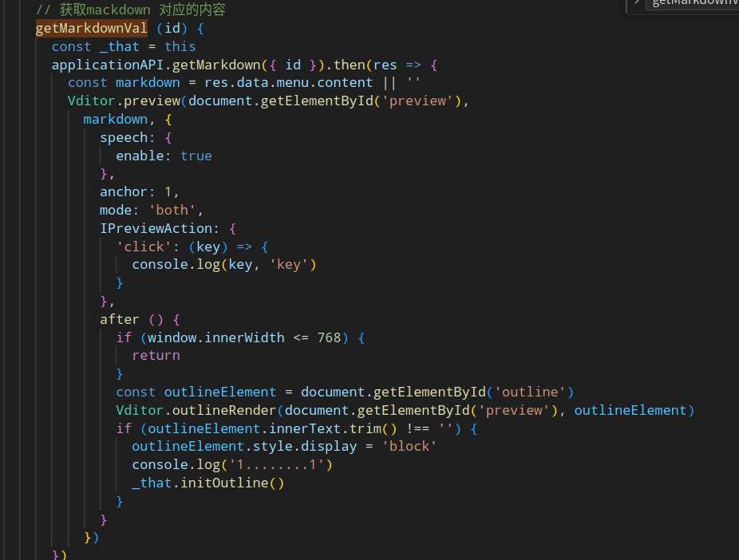Click the 'then' method after getMarkdown
This screenshot has height=560, width=739.
(x=350, y=65)
